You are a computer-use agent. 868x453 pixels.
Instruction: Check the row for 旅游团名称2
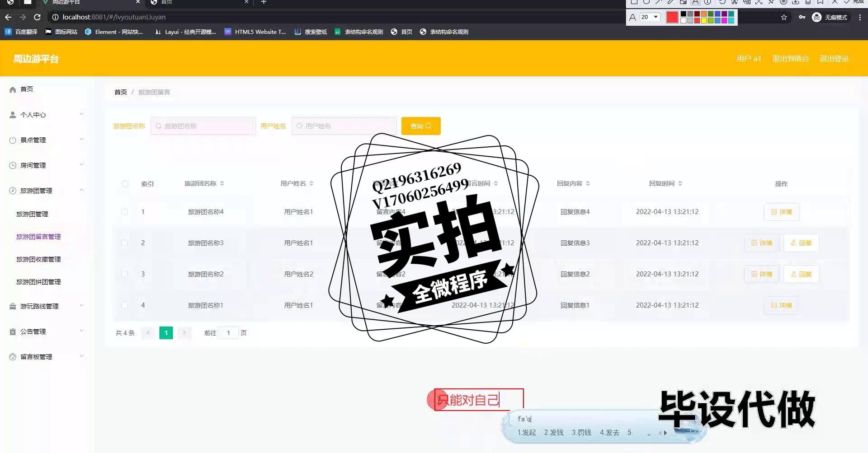124,274
